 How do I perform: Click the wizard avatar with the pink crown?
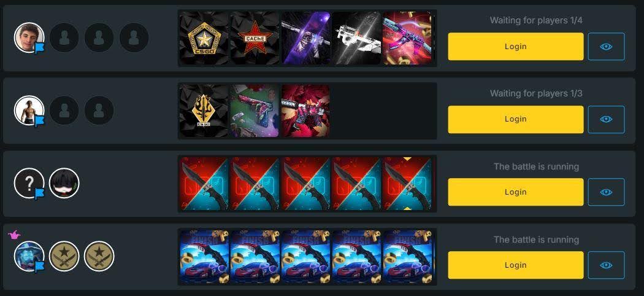pyautogui.click(x=29, y=256)
